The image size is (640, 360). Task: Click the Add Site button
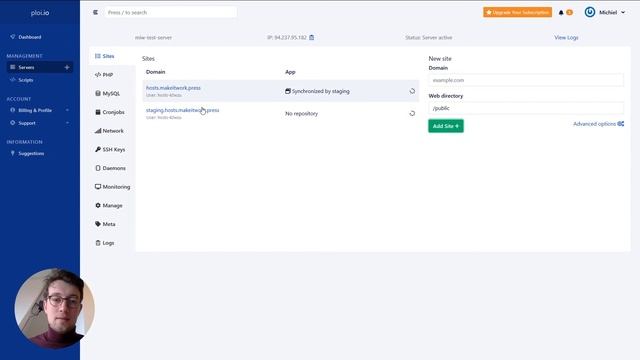pyautogui.click(x=446, y=126)
